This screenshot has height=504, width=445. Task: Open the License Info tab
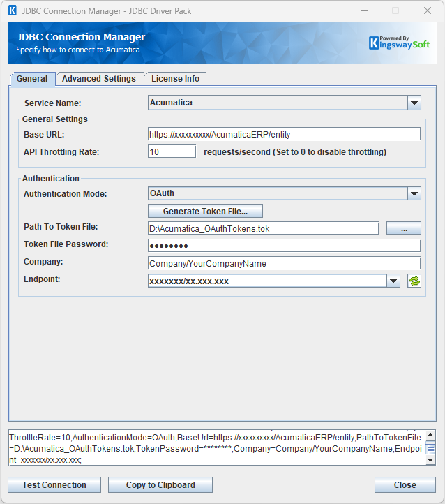click(x=175, y=79)
